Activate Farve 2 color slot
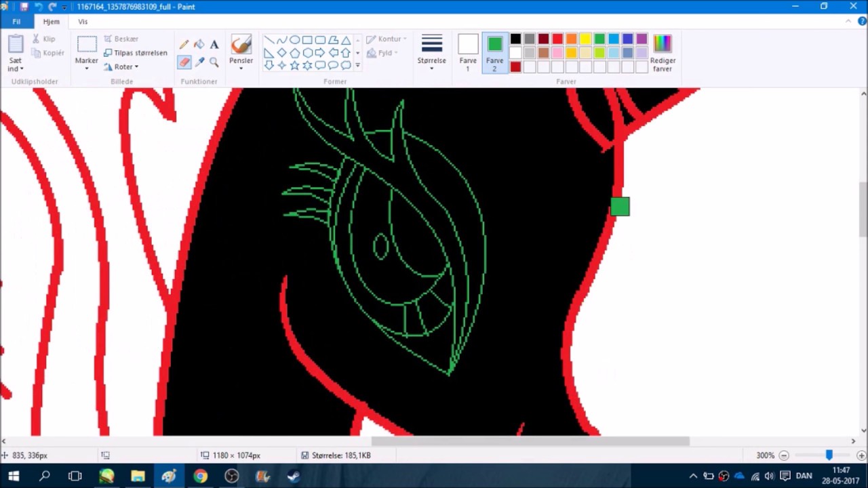Image resolution: width=868 pixels, height=488 pixels. (x=494, y=53)
